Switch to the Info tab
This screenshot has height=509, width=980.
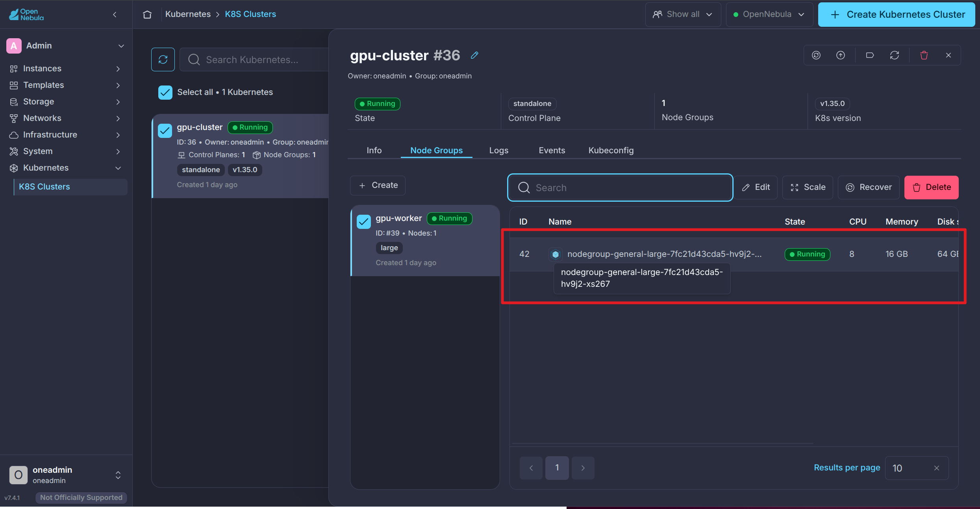point(374,150)
